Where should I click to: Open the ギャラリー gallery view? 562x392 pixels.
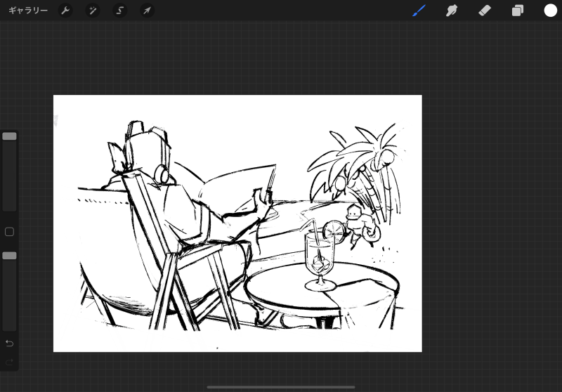28,11
